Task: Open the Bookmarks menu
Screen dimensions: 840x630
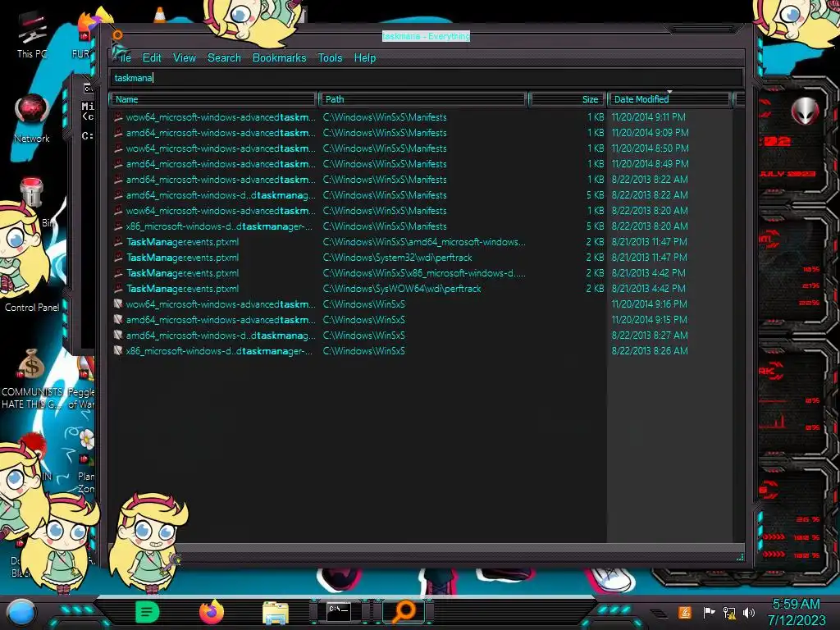Action: tap(279, 58)
